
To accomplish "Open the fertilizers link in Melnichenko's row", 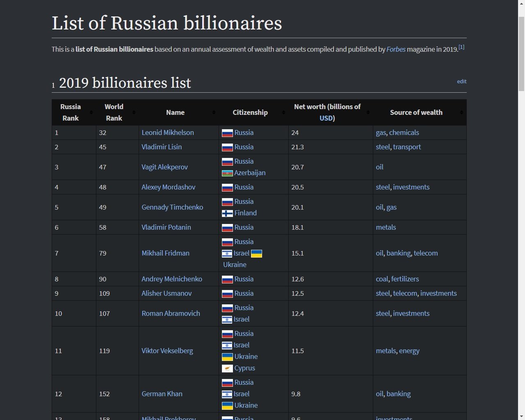I will tap(405, 279).
